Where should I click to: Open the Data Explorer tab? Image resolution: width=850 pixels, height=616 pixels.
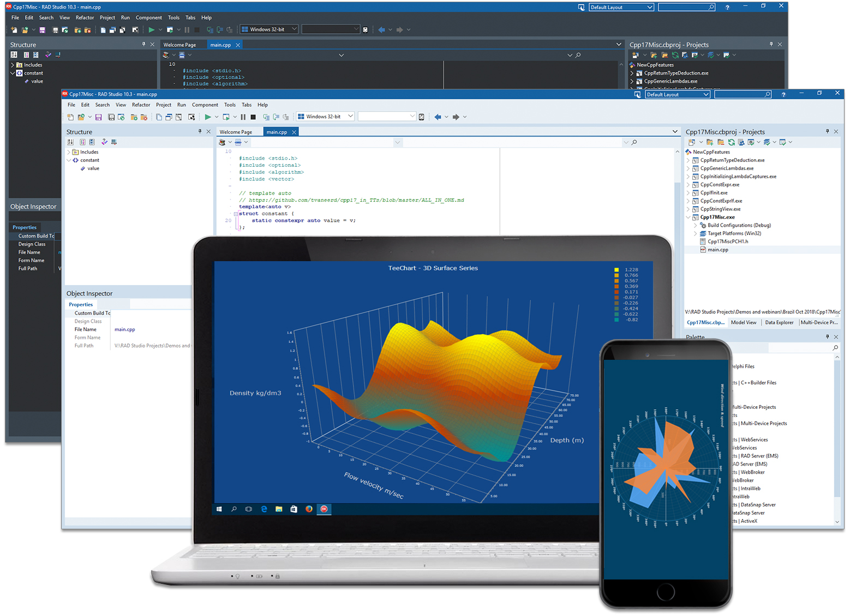(779, 323)
